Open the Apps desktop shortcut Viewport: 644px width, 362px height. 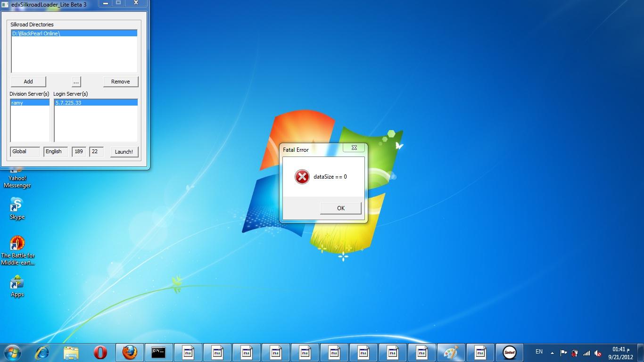17,286
